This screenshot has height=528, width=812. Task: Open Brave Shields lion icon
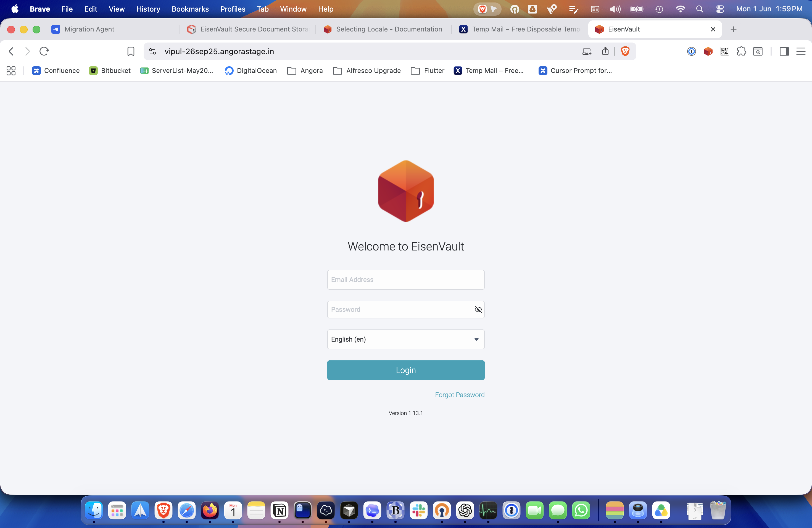click(x=625, y=51)
